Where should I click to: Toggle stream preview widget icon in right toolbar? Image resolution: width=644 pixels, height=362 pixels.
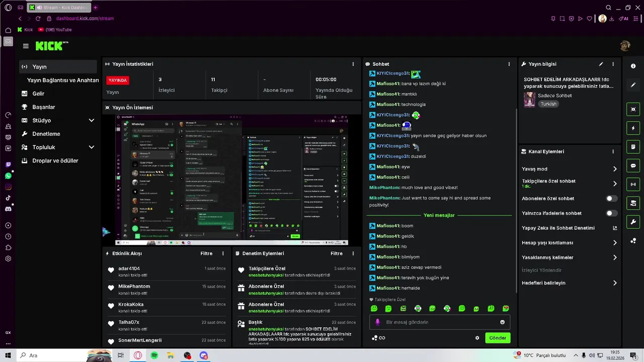click(633, 109)
